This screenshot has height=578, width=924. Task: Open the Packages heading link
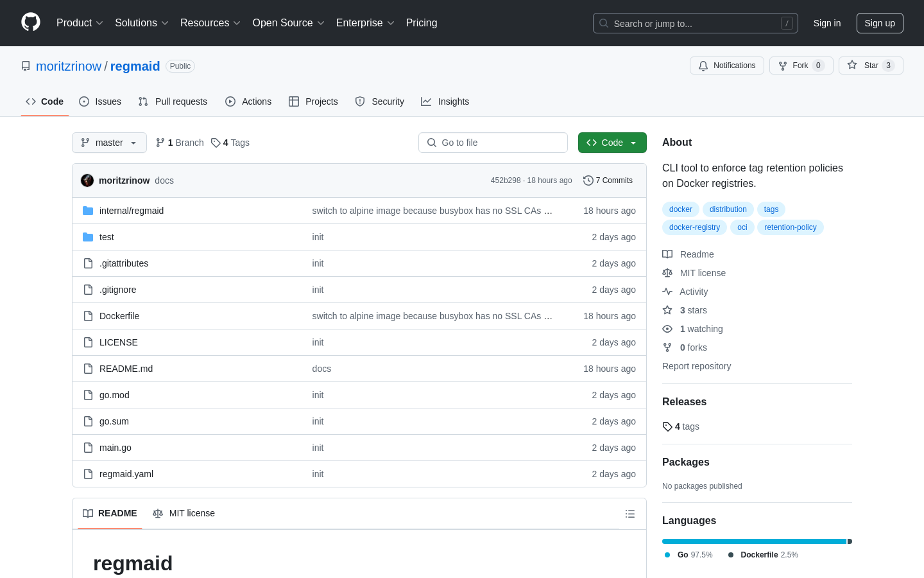pos(686,462)
